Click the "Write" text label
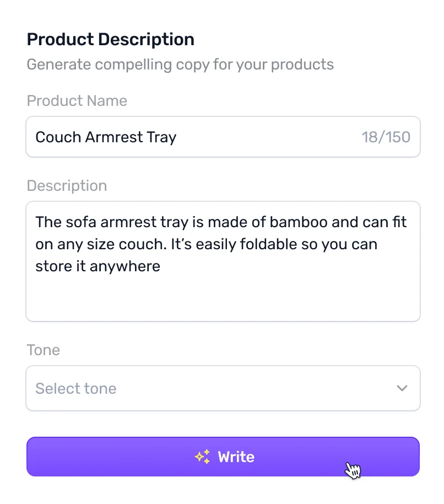This screenshot has width=444, height=504. pyautogui.click(x=236, y=457)
